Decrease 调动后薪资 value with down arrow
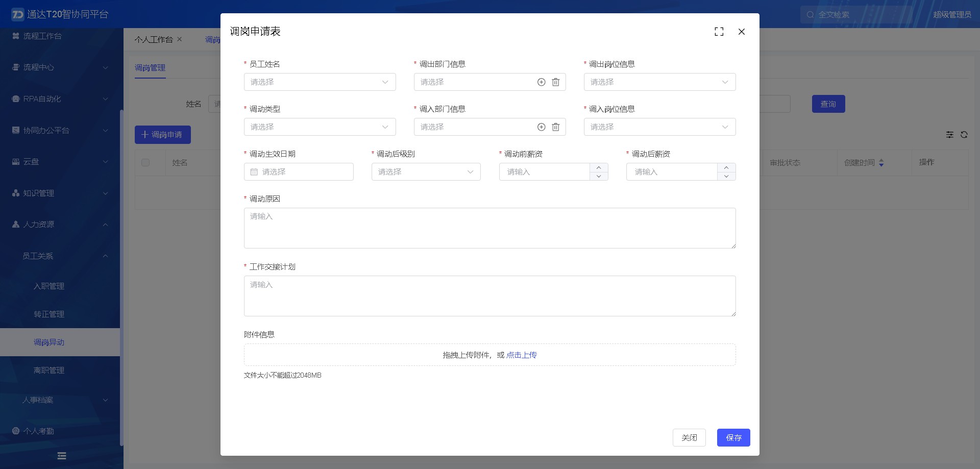This screenshot has height=469, width=980. pyautogui.click(x=726, y=176)
